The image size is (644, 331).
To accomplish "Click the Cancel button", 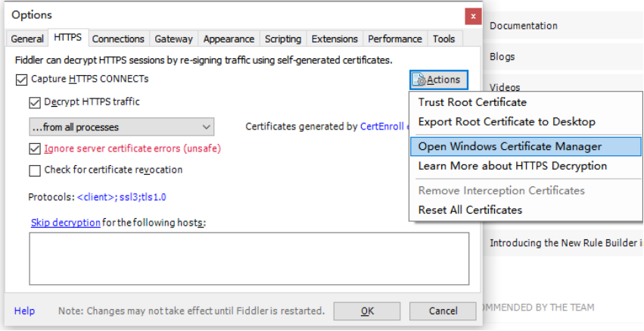I will pos(443,311).
